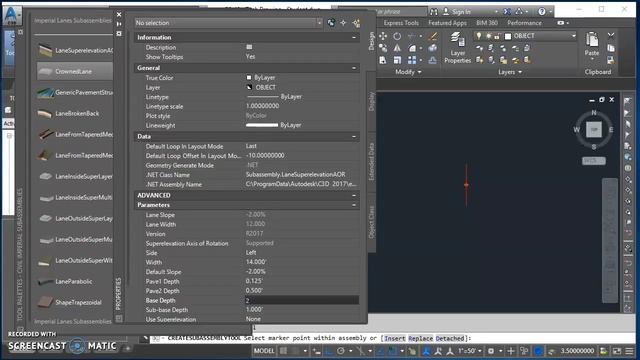
Task: Toggle grid display in status bar
Action: click(283, 351)
